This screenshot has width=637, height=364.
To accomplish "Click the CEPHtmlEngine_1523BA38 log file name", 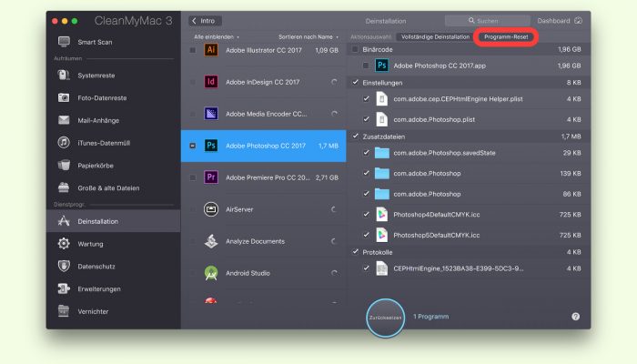I will tap(459, 268).
